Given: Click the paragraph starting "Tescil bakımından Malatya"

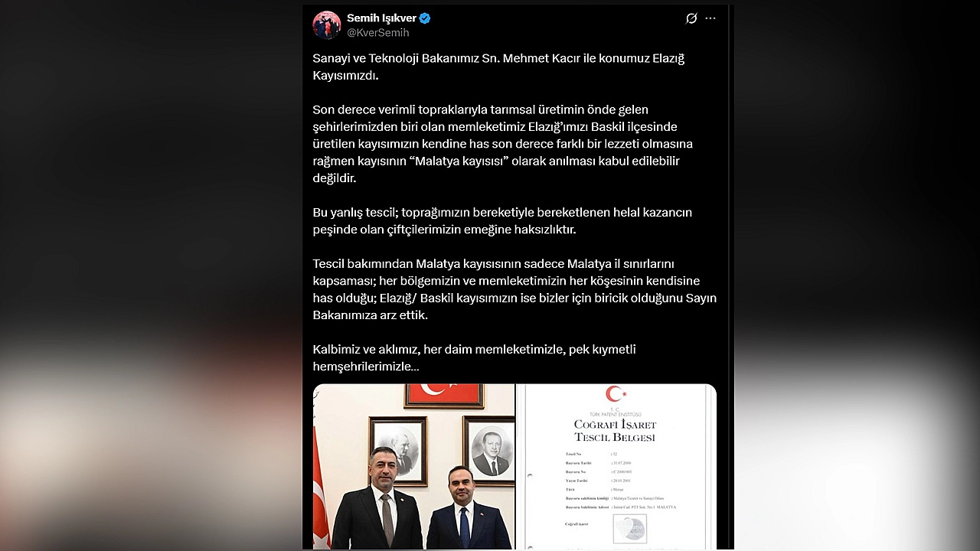Looking at the screenshot, I should (514, 289).
